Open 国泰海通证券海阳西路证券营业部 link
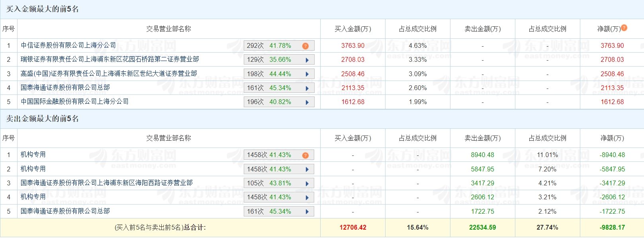 (x=107, y=183)
